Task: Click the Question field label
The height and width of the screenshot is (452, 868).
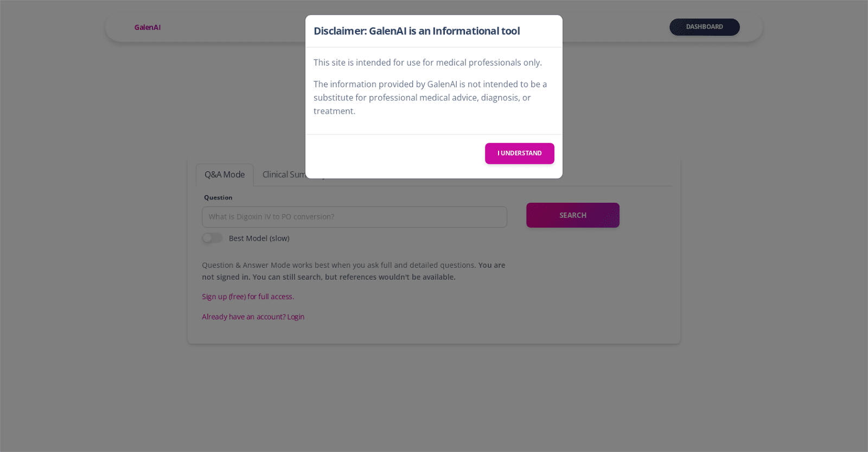Action: click(x=218, y=198)
